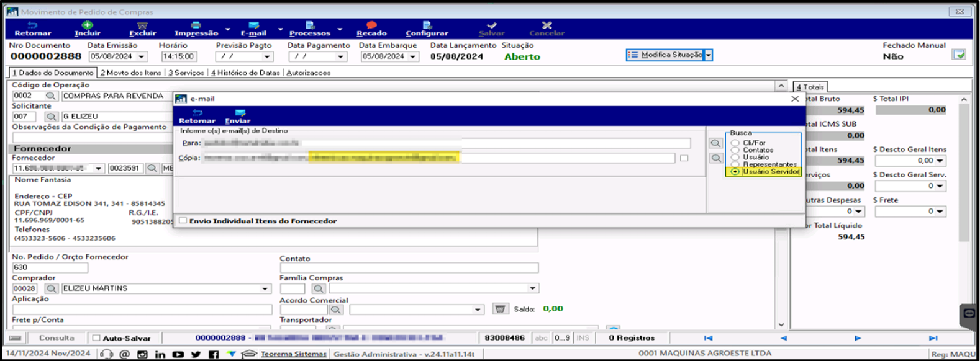
Task: Go to the next record arrow
Action: pyautogui.click(x=858, y=338)
